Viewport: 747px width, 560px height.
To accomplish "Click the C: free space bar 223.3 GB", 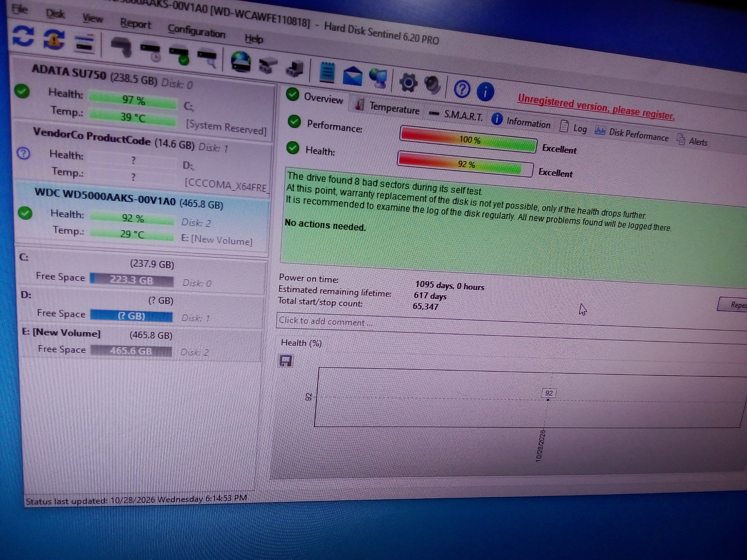I will 132,280.
